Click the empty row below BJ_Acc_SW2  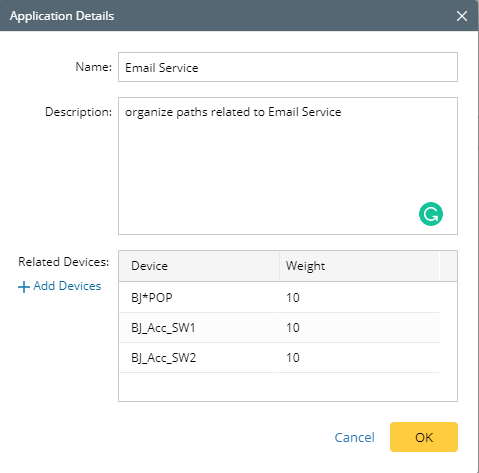279,387
